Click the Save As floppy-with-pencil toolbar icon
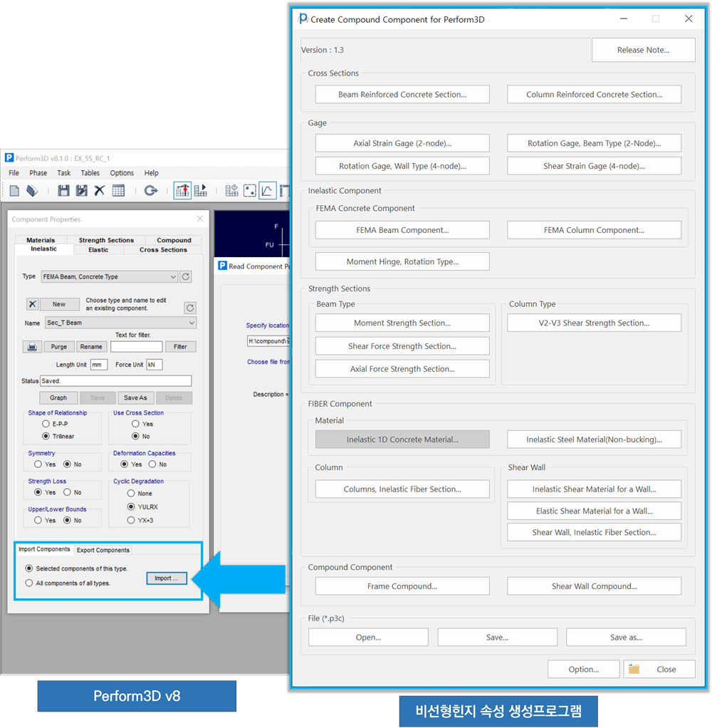This screenshot has width=712, height=728. click(82, 190)
